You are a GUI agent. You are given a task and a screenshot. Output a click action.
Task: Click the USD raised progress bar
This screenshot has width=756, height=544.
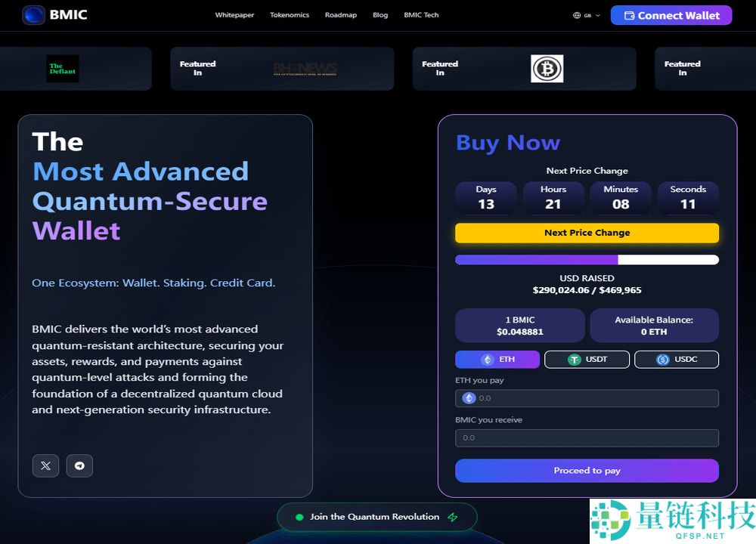(x=587, y=260)
